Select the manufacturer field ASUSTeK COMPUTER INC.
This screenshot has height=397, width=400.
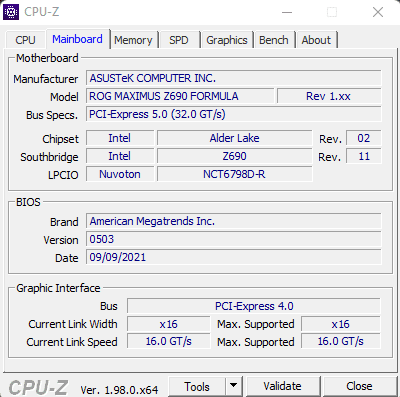234,78
